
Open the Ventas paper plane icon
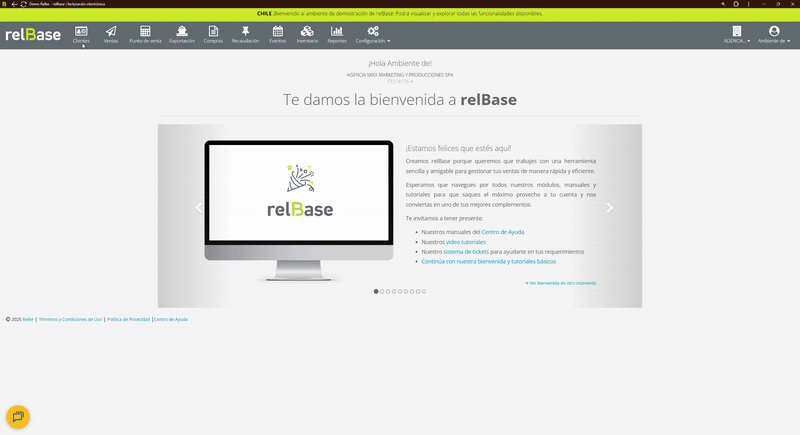pos(111,32)
